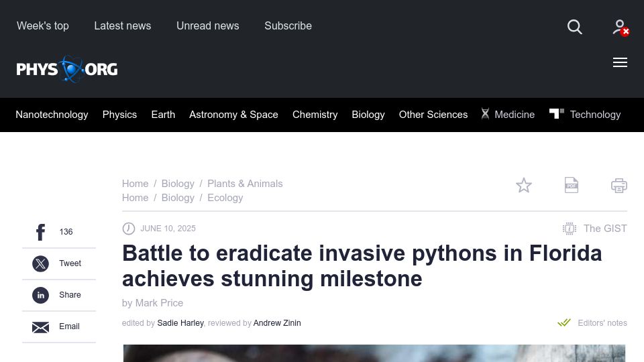Open The GIST label
This screenshot has height=362, width=644.
click(x=605, y=229)
